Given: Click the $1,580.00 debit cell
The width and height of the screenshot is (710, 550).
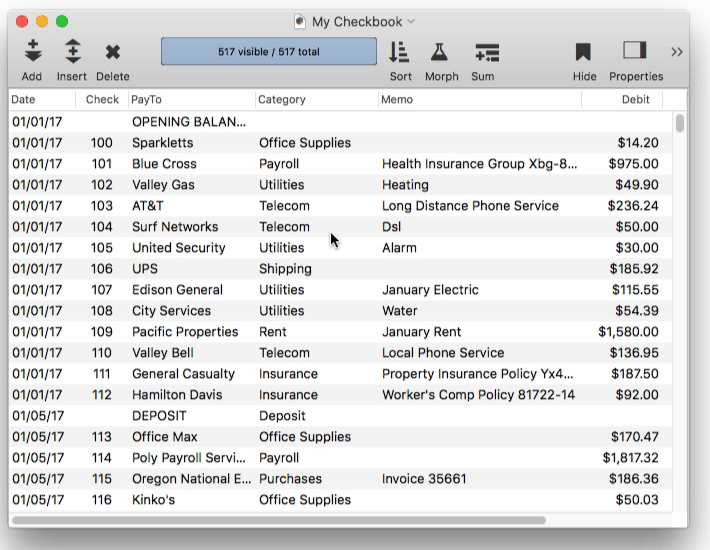Looking at the screenshot, I should pyautogui.click(x=628, y=332).
